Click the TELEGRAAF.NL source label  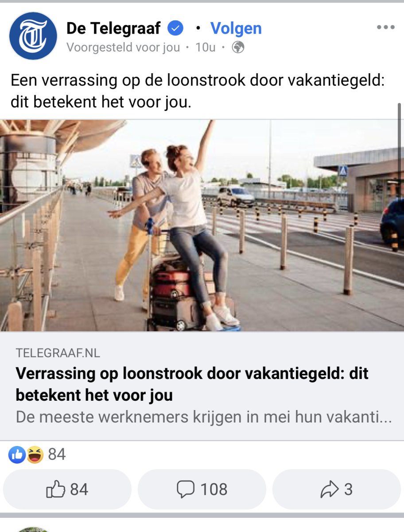click(x=58, y=353)
